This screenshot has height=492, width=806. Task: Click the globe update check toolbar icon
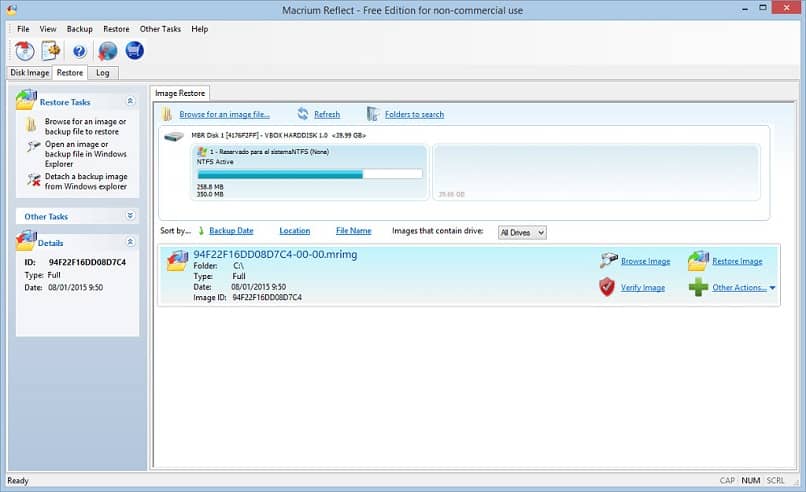[x=107, y=51]
